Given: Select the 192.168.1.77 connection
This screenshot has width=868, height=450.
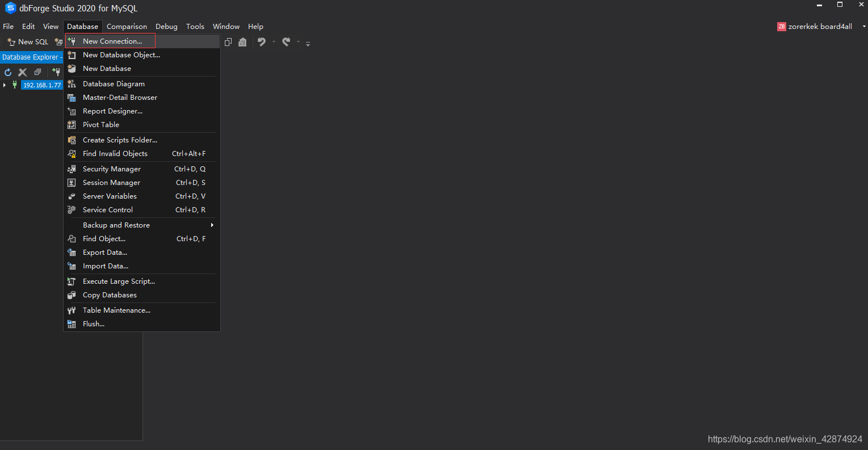Looking at the screenshot, I should pos(42,85).
